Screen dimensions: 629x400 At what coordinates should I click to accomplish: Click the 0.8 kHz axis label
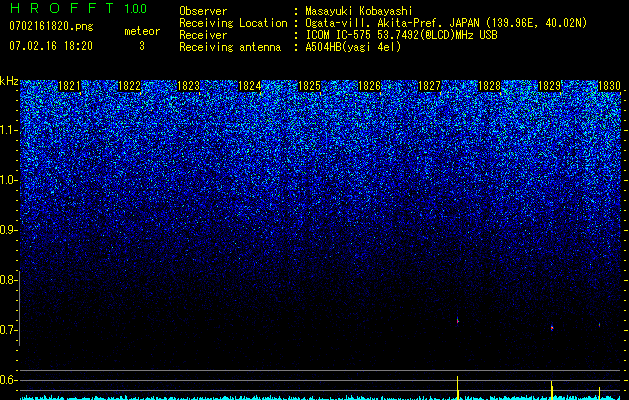pyautogui.click(x=9, y=280)
